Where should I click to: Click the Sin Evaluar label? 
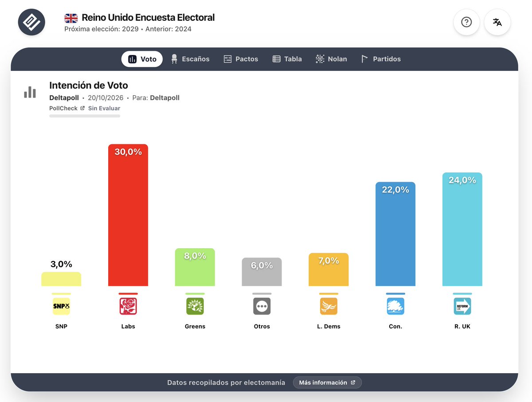tap(104, 108)
